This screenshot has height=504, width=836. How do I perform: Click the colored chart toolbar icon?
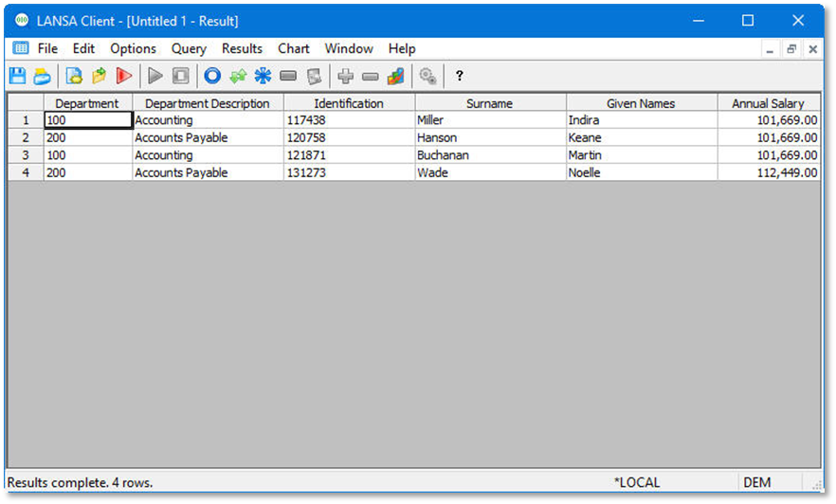(x=395, y=76)
